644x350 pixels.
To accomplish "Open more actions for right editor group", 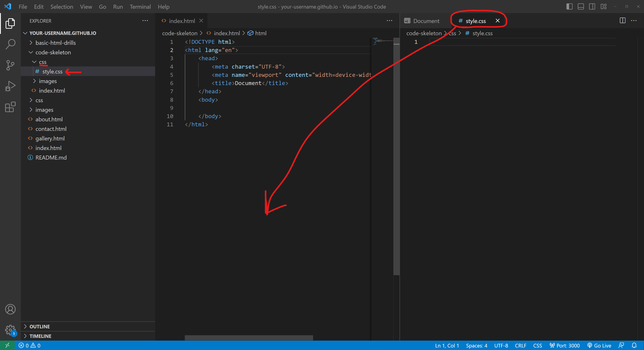I will [634, 21].
